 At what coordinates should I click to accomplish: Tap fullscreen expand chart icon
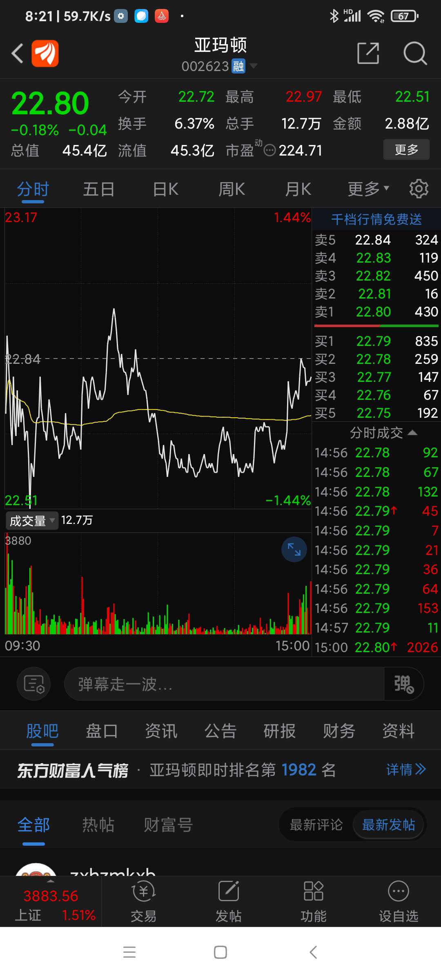294,549
